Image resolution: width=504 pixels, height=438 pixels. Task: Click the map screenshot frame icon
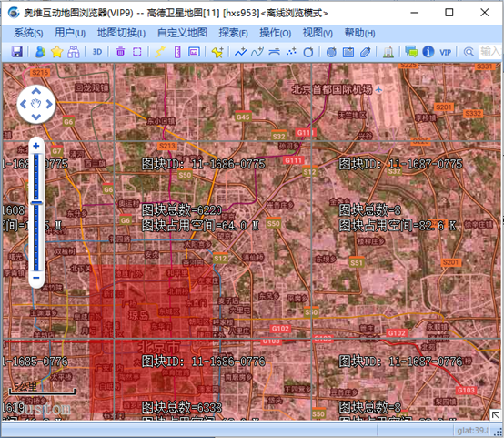coord(194,52)
